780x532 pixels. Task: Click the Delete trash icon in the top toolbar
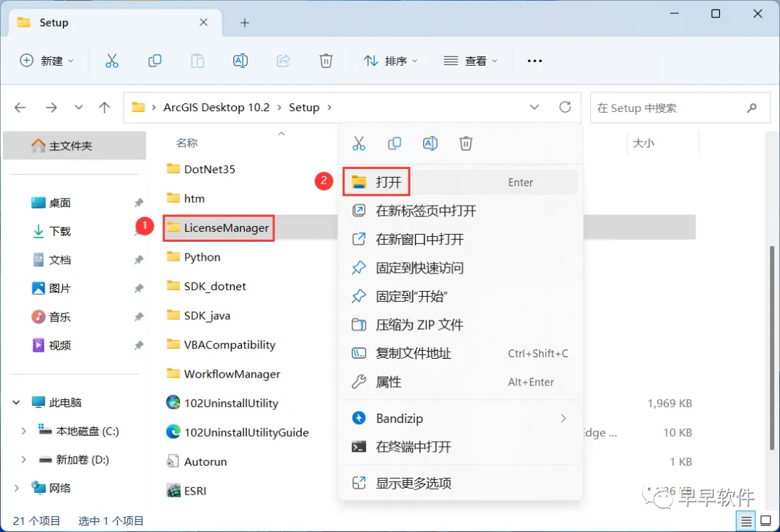(x=326, y=61)
